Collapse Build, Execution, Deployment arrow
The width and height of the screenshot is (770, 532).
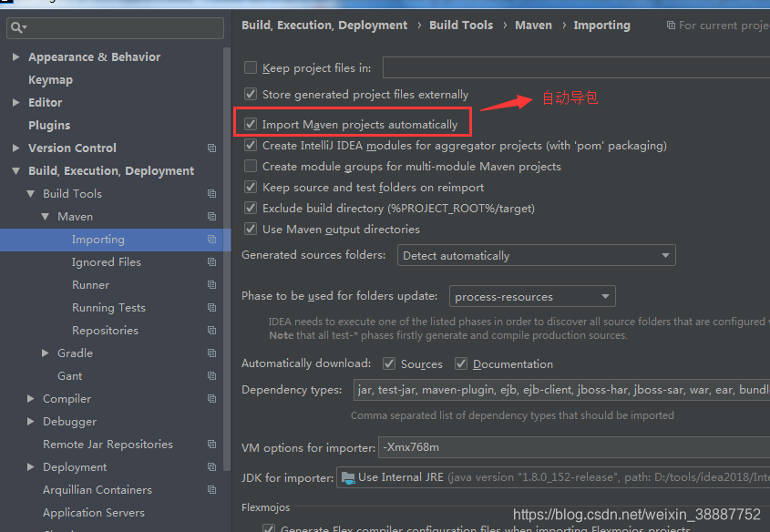coord(15,170)
